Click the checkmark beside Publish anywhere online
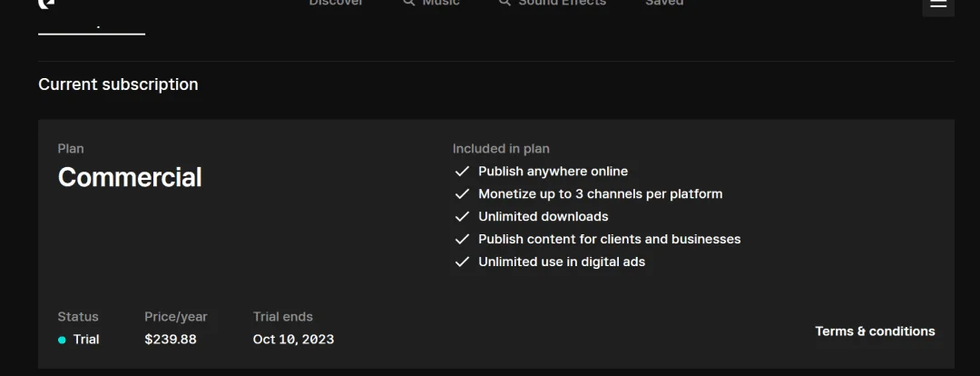Viewport: 980px width, 376px height. point(462,172)
